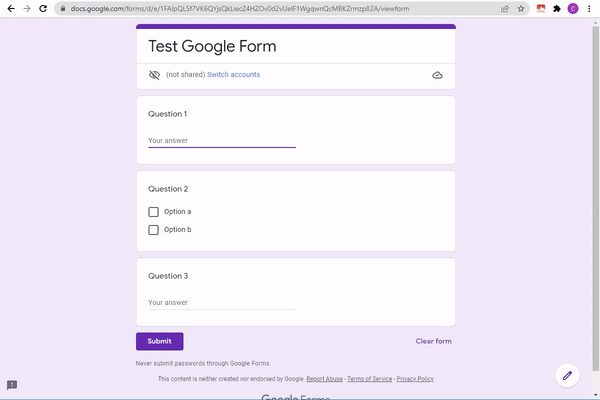This screenshot has width=600, height=400.
Task: Edit this form with pencil button
Action: pyautogui.click(x=567, y=376)
